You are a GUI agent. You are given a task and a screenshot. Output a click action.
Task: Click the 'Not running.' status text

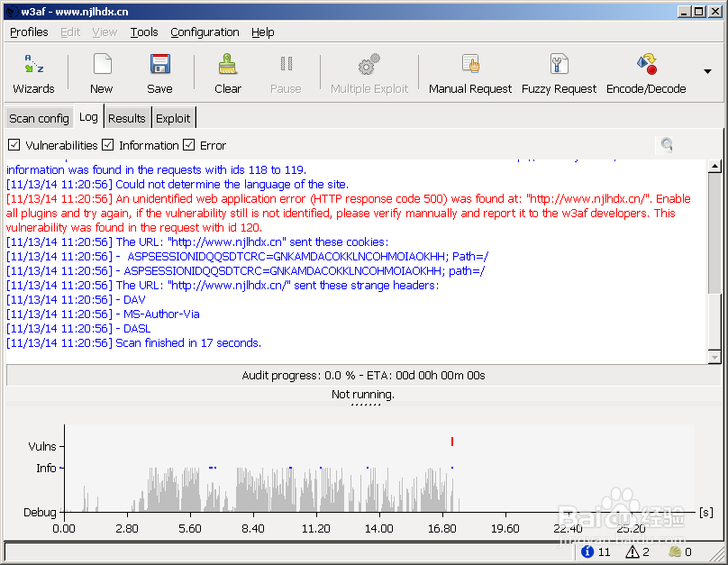363,395
